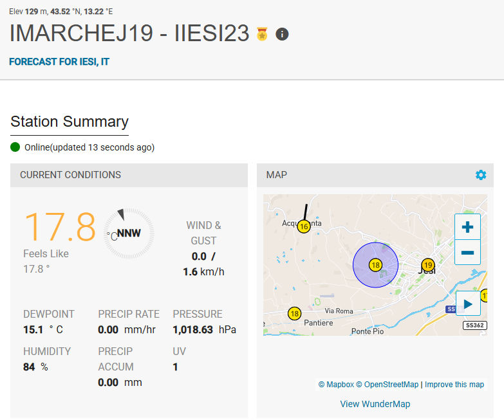Click the 17.8 temperature reading

pyautogui.click(x=60, y=226)
